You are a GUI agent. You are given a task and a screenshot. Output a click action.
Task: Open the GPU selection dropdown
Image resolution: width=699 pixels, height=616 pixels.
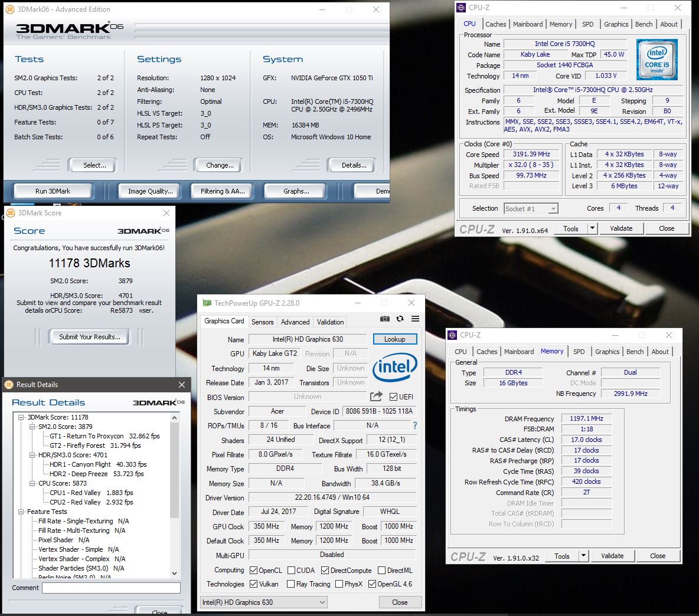coord(263,602)
